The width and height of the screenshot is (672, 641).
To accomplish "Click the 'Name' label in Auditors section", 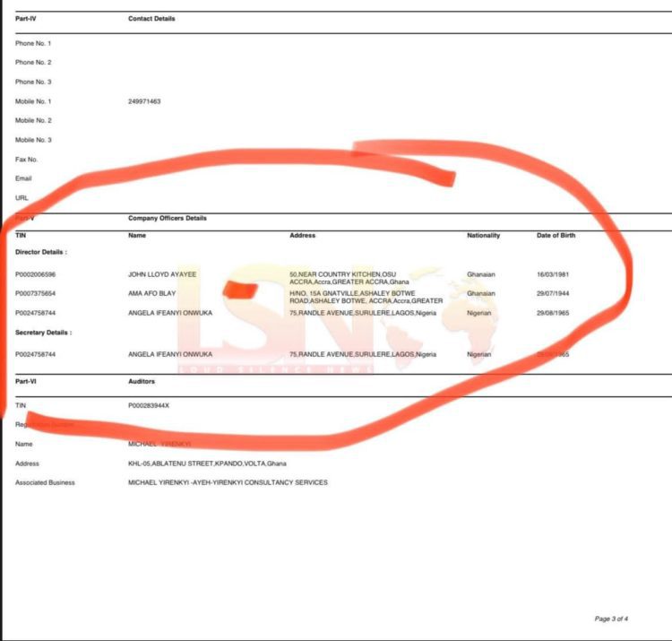I will point(23,444).
